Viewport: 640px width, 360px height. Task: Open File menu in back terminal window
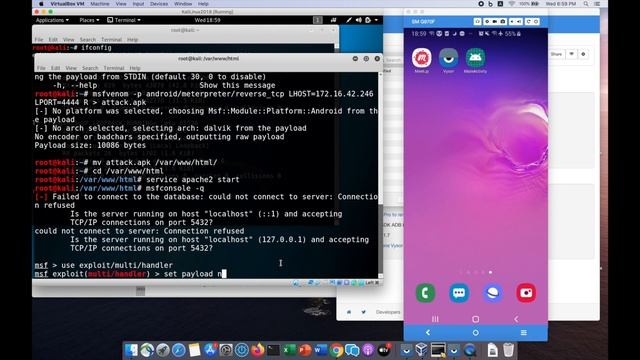pyautogui.click(x=39, y=40)
